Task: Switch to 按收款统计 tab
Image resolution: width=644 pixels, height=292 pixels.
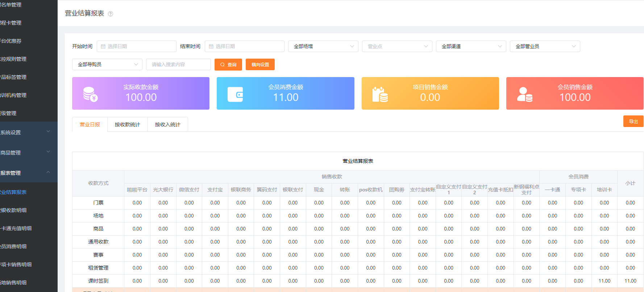Action: pyautogui.click(x=128, y=124)
